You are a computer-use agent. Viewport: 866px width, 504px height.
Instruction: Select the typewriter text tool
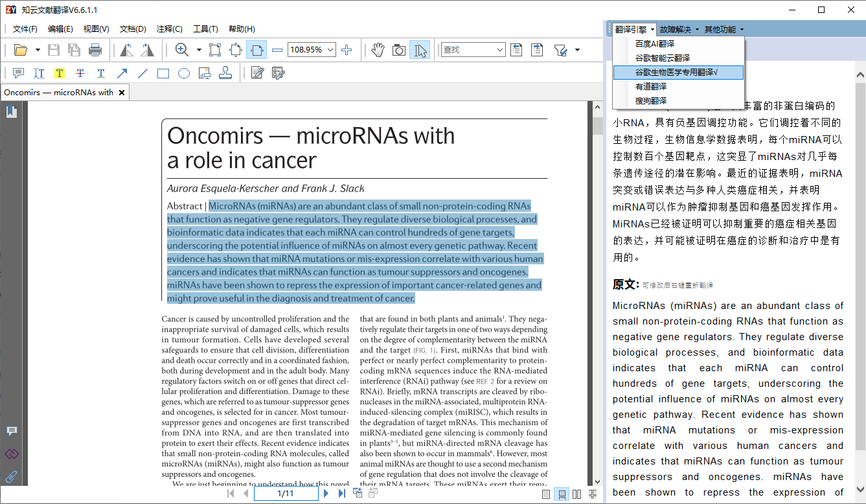(39, 73)
